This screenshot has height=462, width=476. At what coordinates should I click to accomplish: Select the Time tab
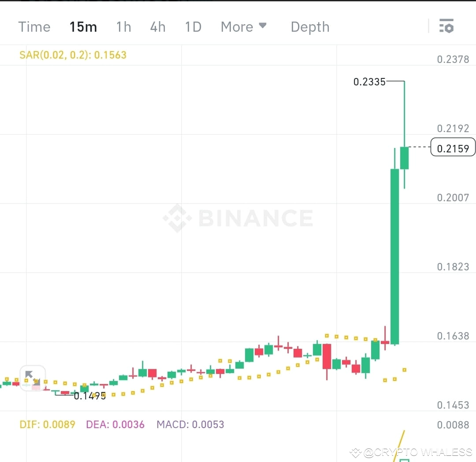click(x=34, y=26)
